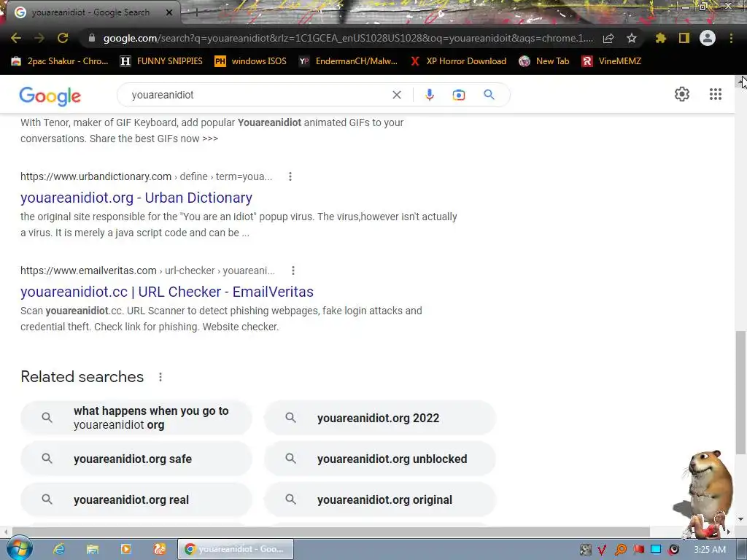Click the Google logo
This screenshot has height=560, width=747.
50,96
